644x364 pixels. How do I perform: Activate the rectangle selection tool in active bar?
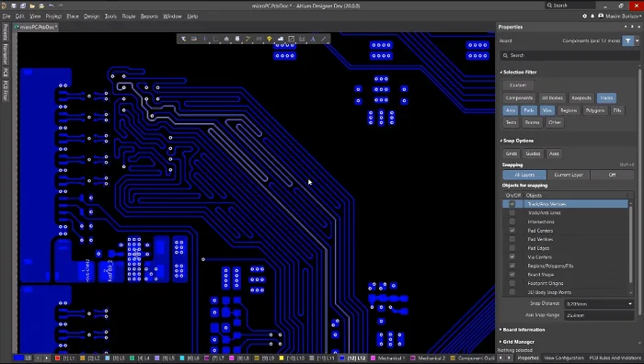click(215, 39)
